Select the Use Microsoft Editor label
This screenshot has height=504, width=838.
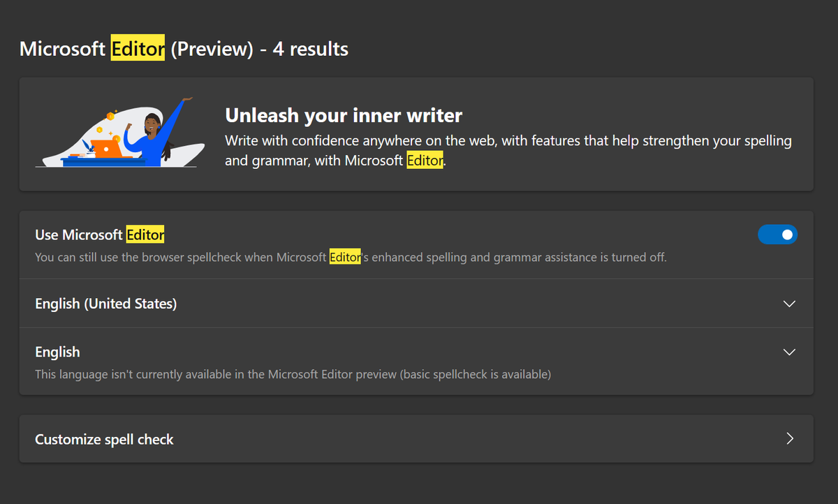tap(99, 235)
